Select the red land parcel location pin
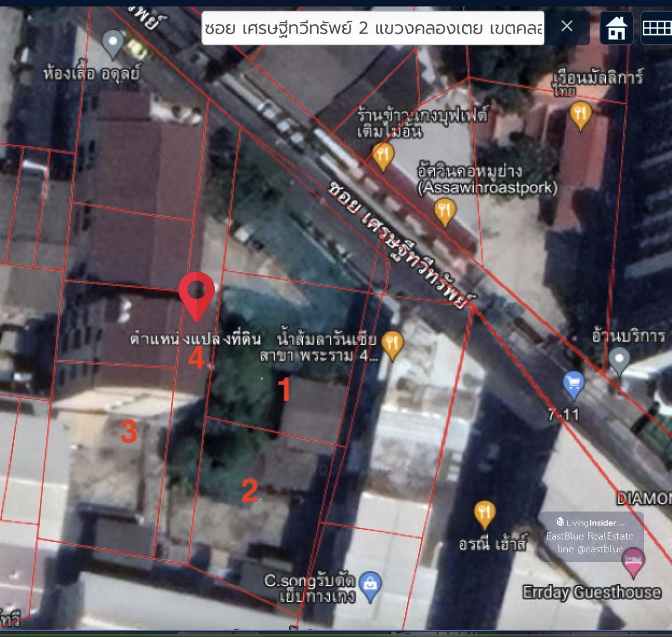 pos(196,294)
